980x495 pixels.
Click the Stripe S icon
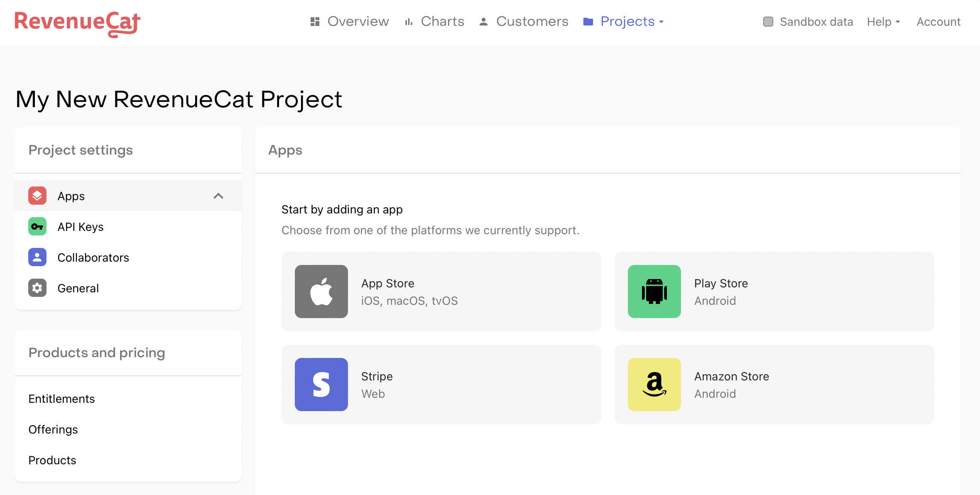click(321, 385)
